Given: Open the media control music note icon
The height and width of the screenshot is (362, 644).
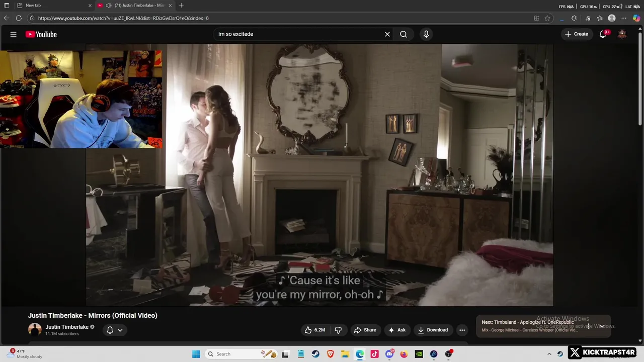Looking at the screenshot, I should tap(588, 18).
